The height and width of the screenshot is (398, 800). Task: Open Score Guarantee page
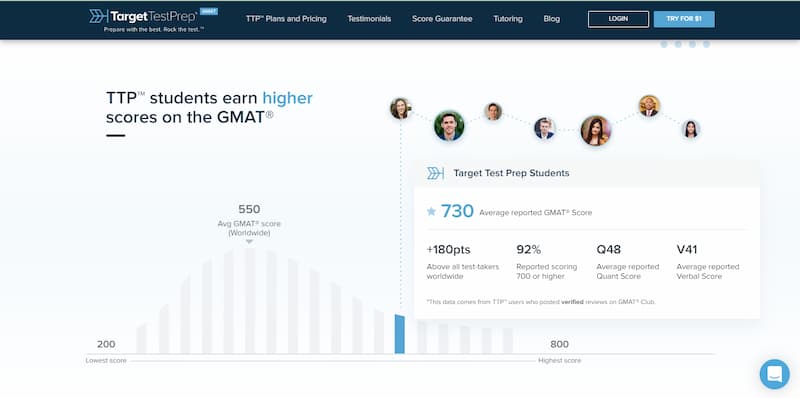click(442, 19)
